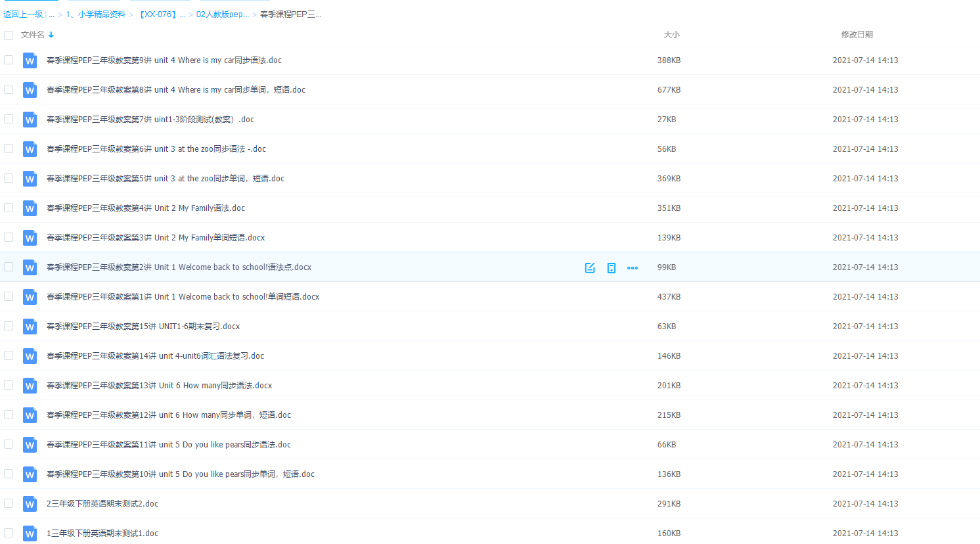The image size is (980, 544).
Task: Tick the checkbox for 1三年级下册英语期末测试1.doc
Action: tap(9, 533)
